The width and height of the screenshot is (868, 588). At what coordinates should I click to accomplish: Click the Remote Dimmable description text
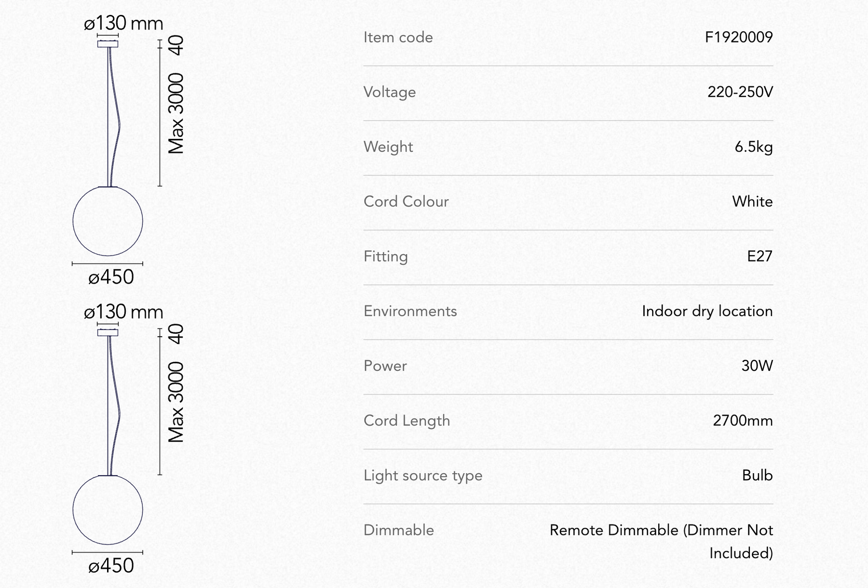(661, 541)
